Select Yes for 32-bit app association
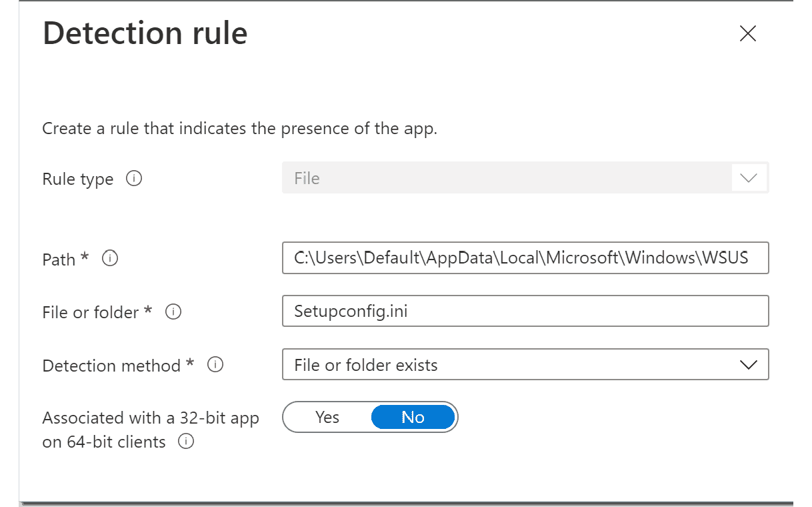 (x=327, y=418)
